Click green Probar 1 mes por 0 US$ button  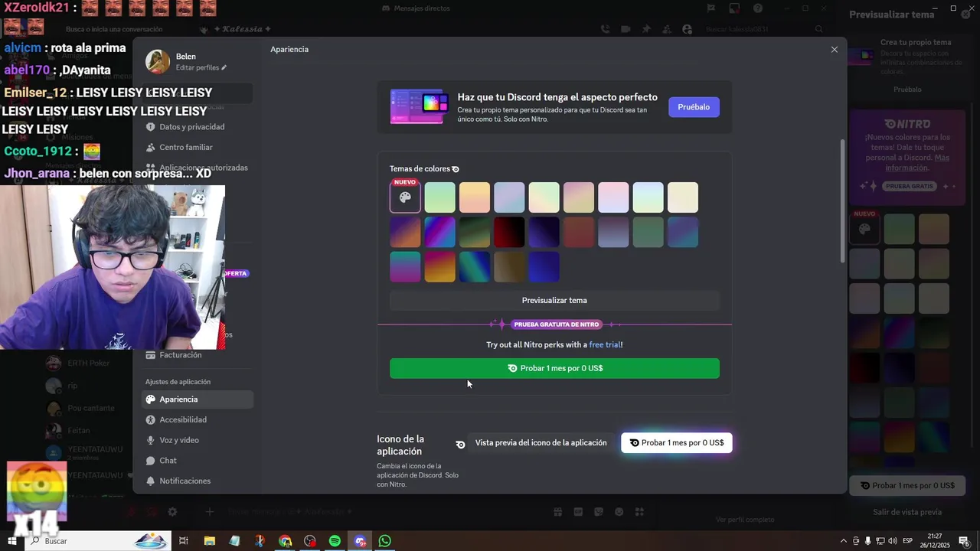tap(554, 368)
